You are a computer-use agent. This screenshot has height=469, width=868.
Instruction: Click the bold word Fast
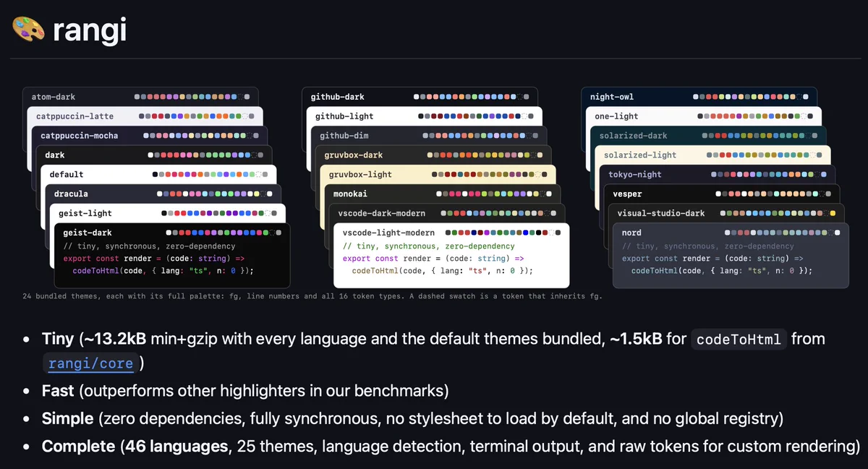[x=58, y=391]
